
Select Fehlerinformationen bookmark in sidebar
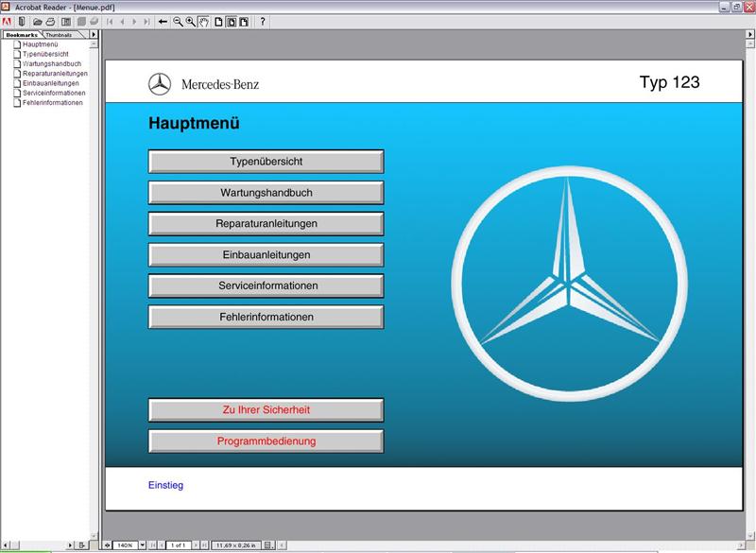[x=53, y=103]
